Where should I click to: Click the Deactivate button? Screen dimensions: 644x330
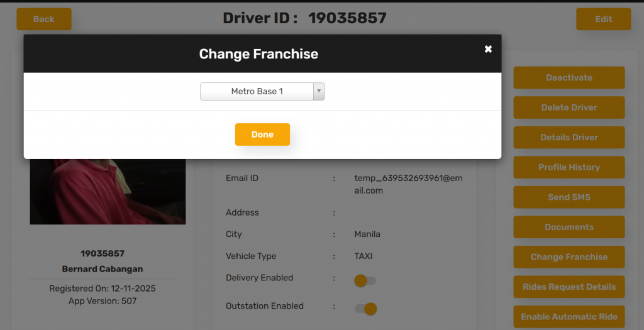point(569,78)
